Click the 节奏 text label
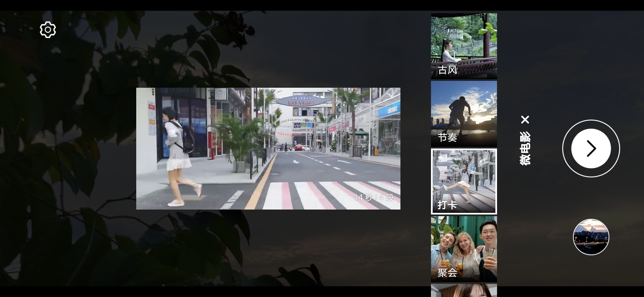The width and height of the screenshot is (644, 297). coord(447,137)
